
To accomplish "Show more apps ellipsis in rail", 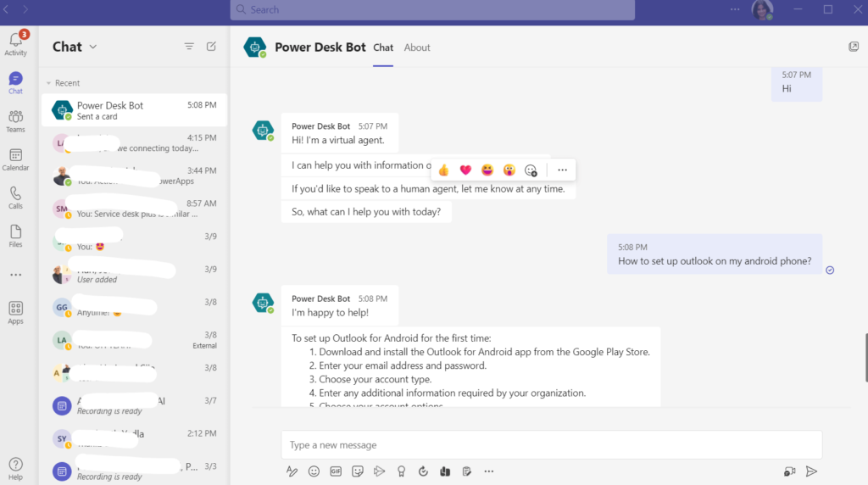I will [15, 275].
